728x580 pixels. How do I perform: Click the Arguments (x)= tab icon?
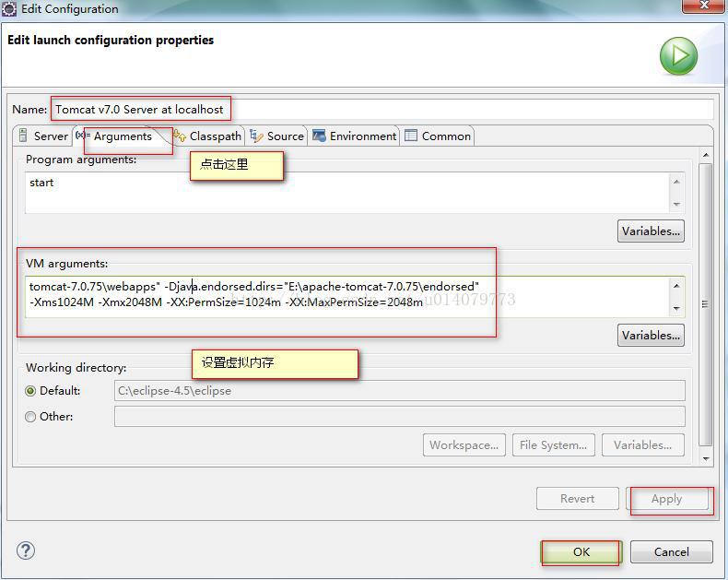[x=83, y=136]
